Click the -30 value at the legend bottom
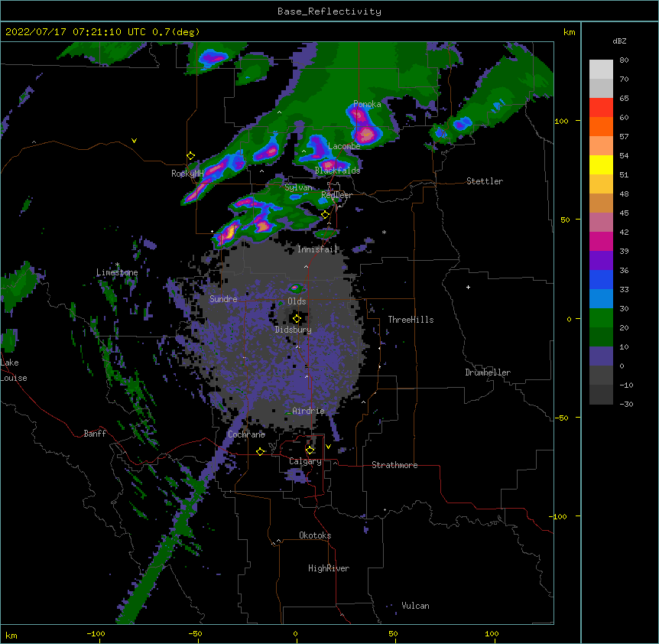Screen dimensions: 659x644 coord(626,404)
